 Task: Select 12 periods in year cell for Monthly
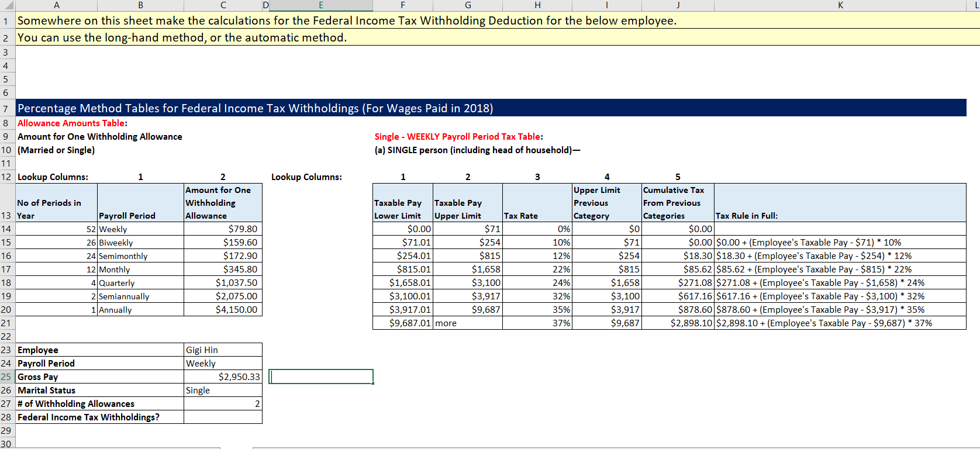[x=56, y=269]
